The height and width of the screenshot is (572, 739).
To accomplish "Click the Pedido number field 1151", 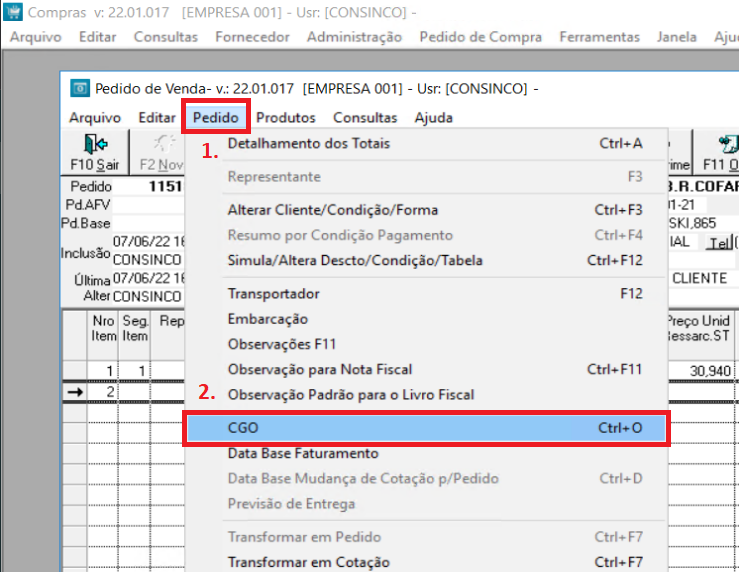I will [x=148, y=187].
